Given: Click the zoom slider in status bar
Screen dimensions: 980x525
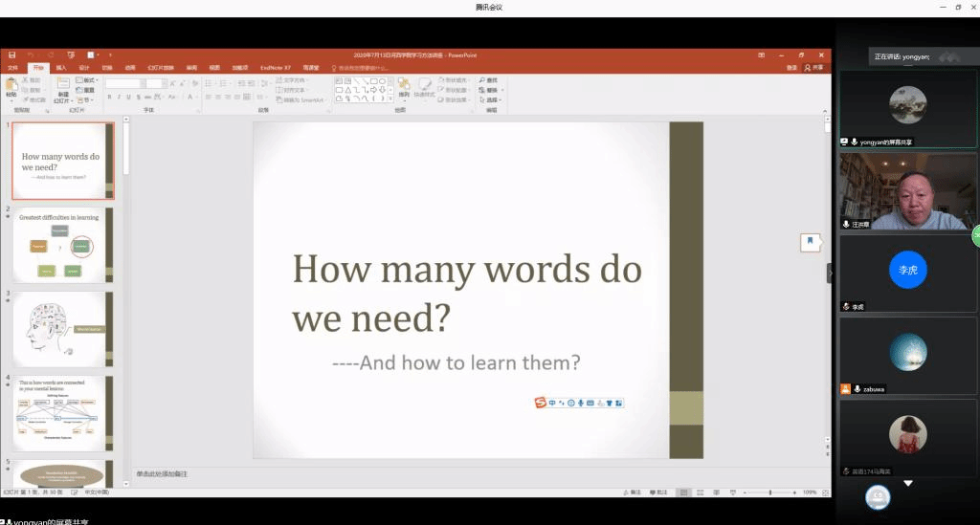Looking at the screenshot, I should coord(770,492).
